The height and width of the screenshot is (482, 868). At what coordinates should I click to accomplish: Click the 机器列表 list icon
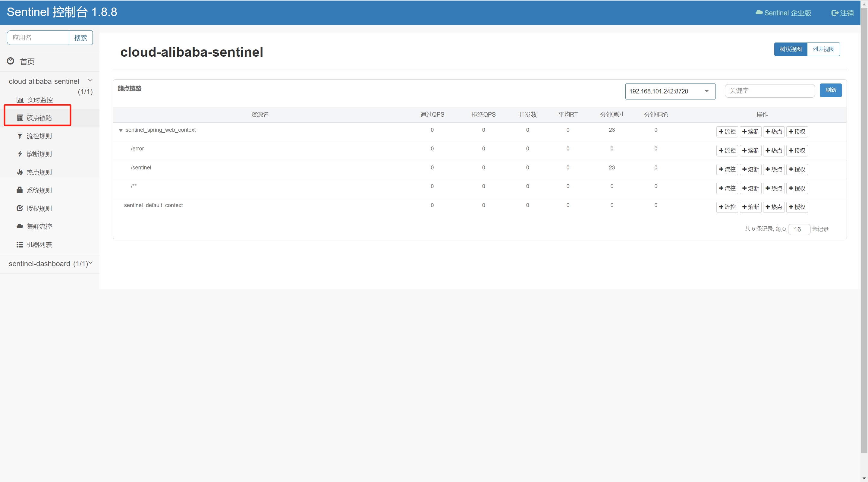(x=20, y=244)
